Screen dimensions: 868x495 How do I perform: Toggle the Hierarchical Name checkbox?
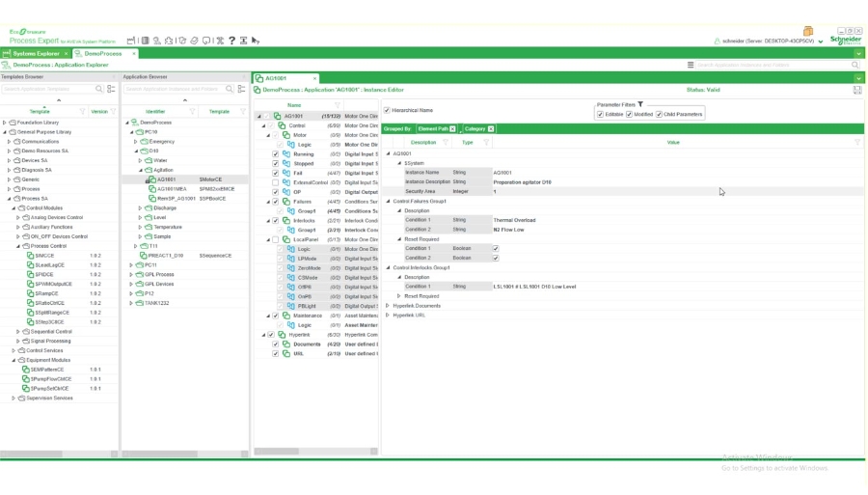[388, 110]
